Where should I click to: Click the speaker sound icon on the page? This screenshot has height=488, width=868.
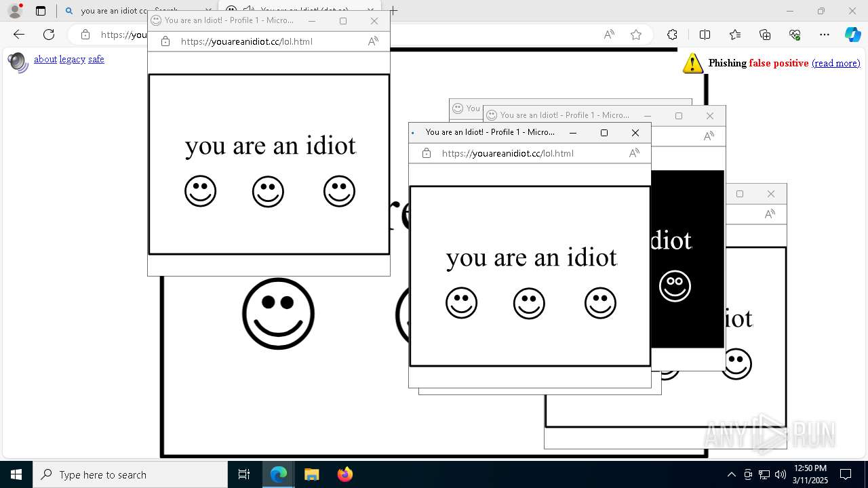(18, 62)
